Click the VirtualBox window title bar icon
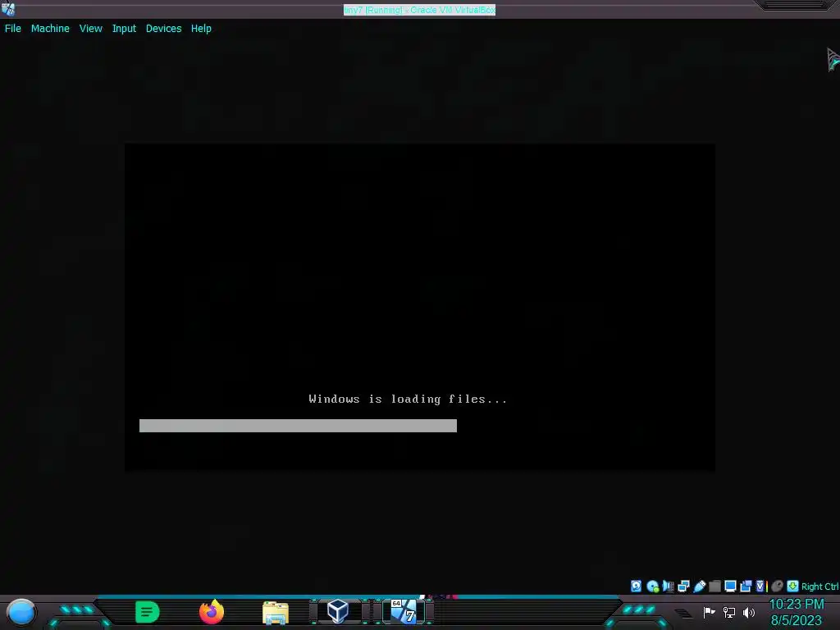 (8, 8)
